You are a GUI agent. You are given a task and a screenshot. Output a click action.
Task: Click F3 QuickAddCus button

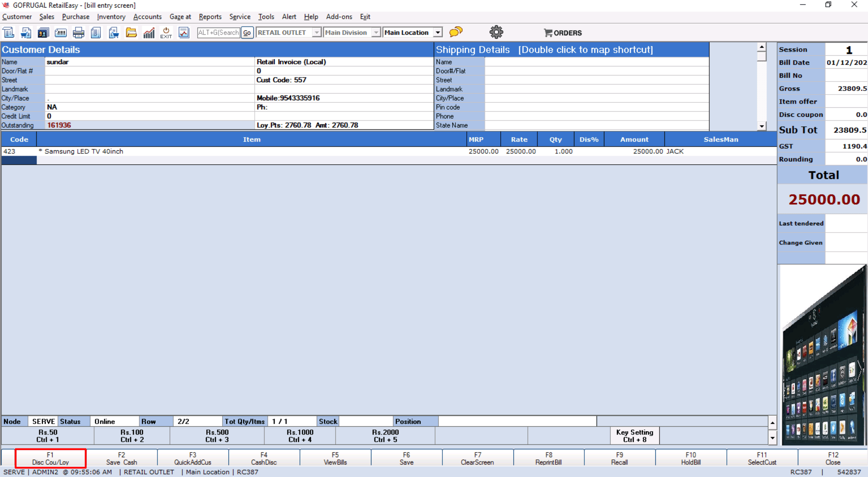pos(193,458)
